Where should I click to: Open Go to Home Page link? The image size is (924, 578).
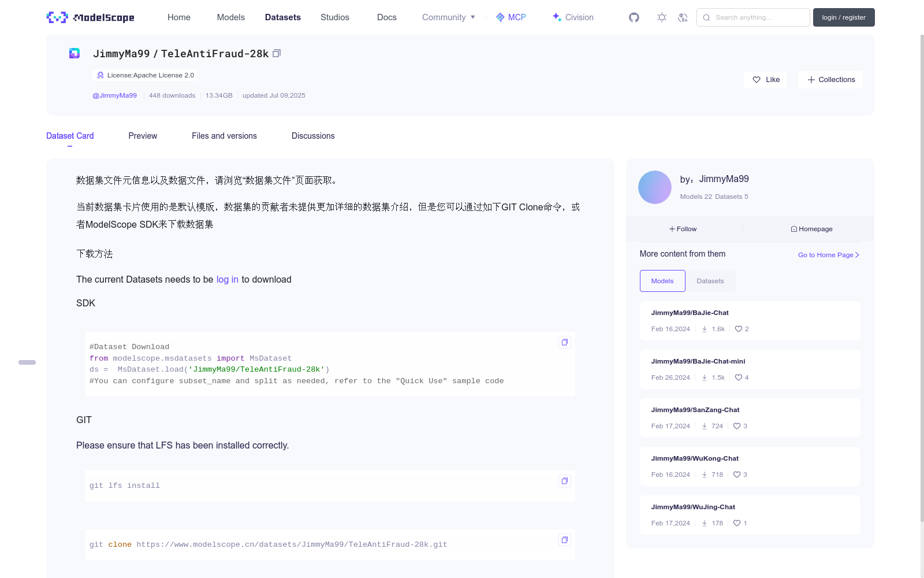pyautogui.click(x=829, y=255)
